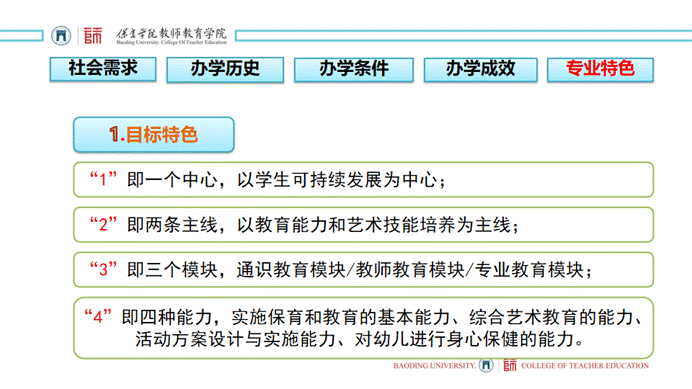Open the 社会需求 tab
This screenshot has height=389, width=692.
[x=103, y=69]
